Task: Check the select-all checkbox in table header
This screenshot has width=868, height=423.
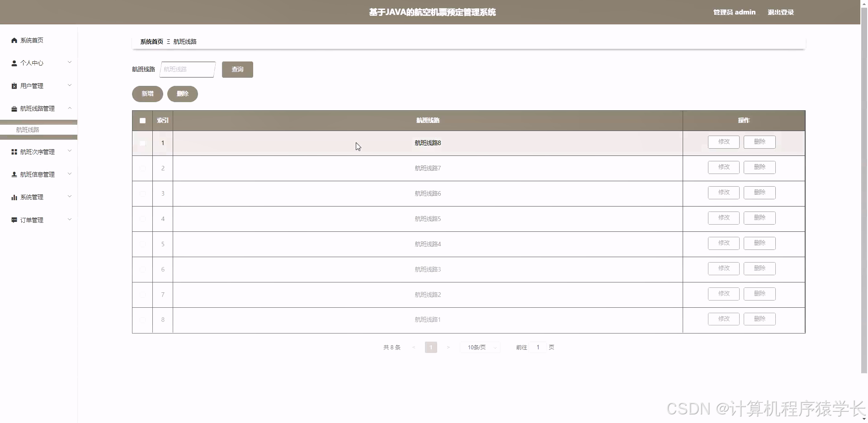Action: point(142,120)
